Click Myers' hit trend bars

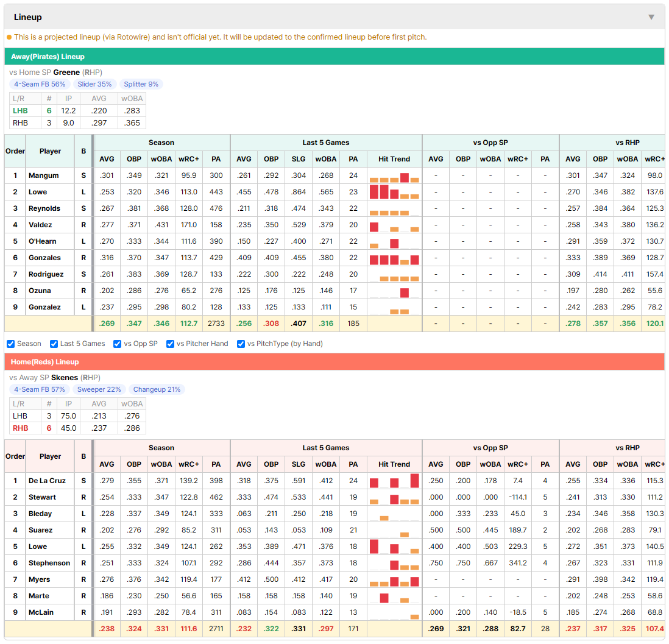(394, 579)
